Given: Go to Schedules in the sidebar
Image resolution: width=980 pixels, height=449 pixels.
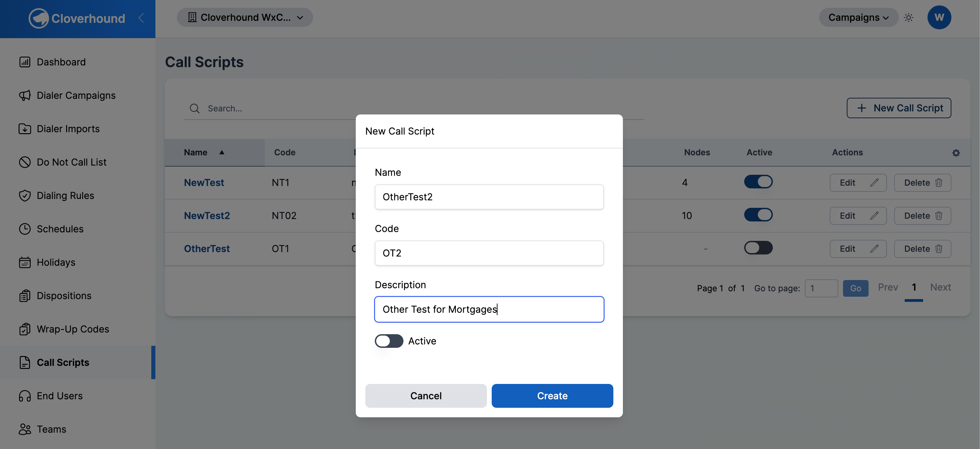Looking at the screenshot, I should [60, 229].
